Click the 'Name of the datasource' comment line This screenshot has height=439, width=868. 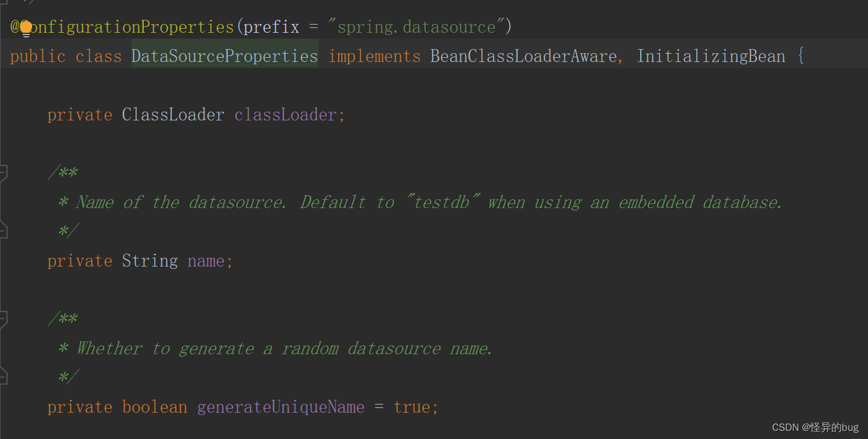[420, 202]
